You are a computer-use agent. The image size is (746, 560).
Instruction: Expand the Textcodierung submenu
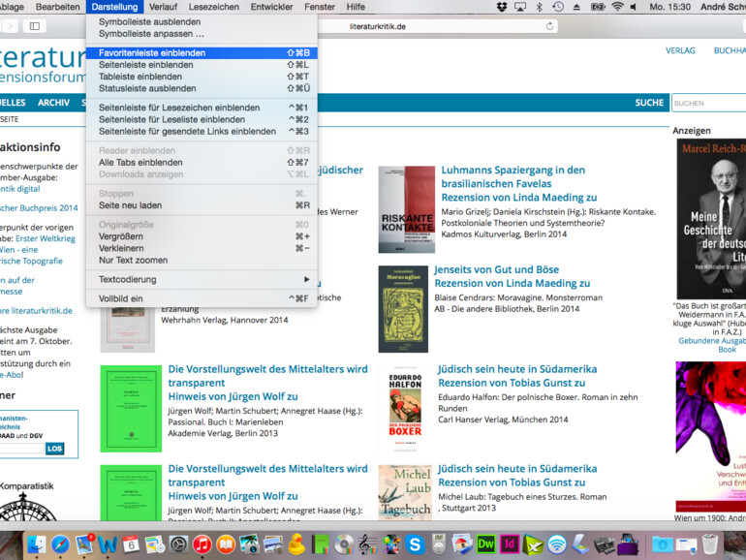pos(202,279)
